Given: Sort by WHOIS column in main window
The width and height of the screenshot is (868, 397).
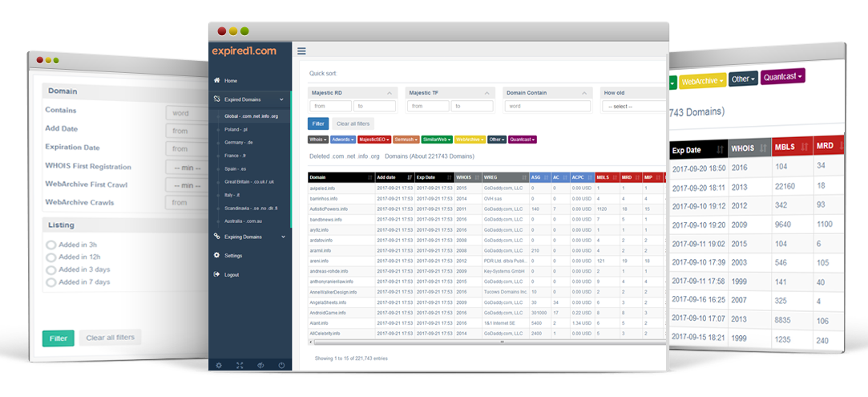Looking at the screenshot, I should click(477, 178).
